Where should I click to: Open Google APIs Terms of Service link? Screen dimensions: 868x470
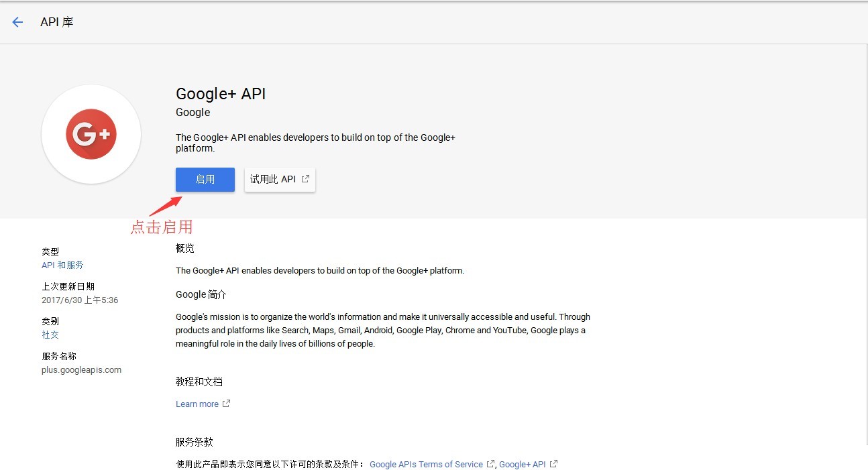pos(426,465)
